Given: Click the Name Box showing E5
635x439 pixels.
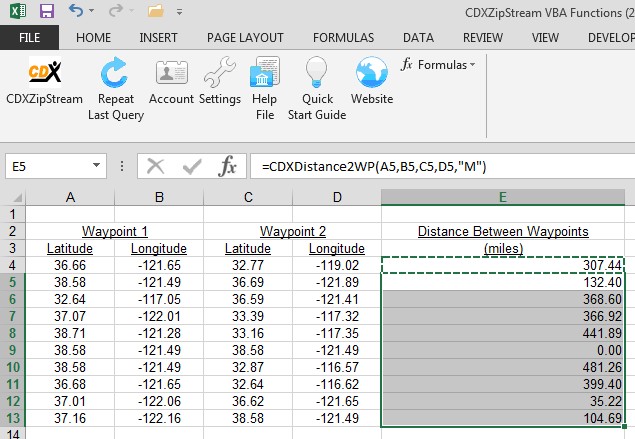Looking at the screenshot, I should (x=47, y=166).
